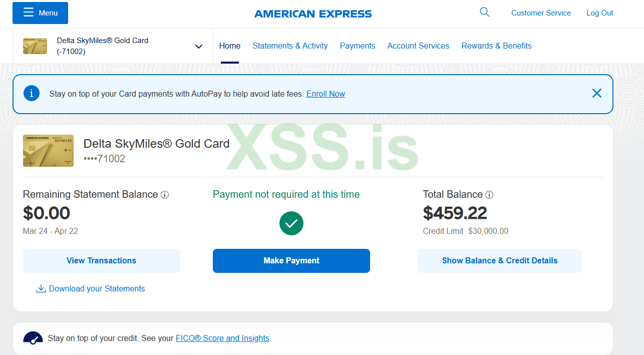Open the Rewards & Benefits tab
Image resolution: width=644 pixels, height=355 pixels.
pyautogui.click(x=496, y=46)
